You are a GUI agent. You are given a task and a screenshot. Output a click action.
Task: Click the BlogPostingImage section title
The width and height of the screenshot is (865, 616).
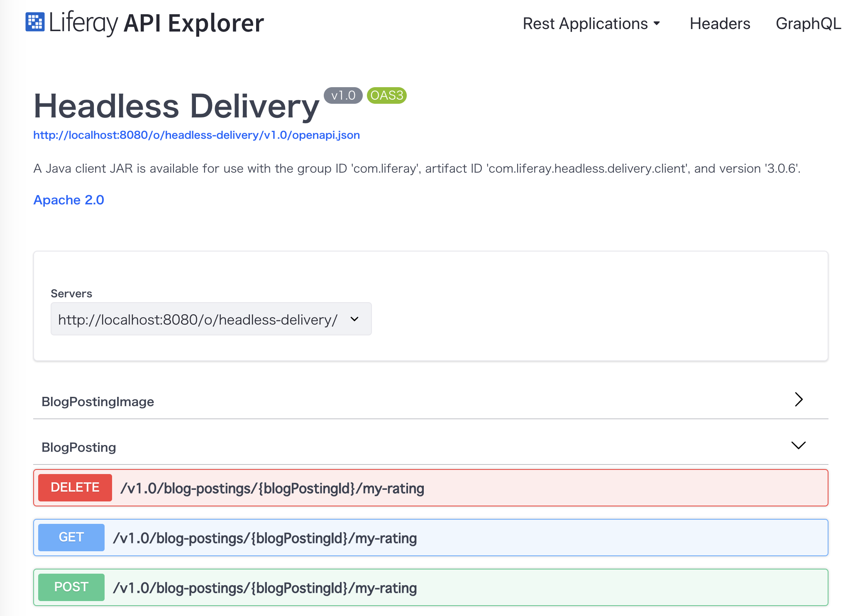98,401
